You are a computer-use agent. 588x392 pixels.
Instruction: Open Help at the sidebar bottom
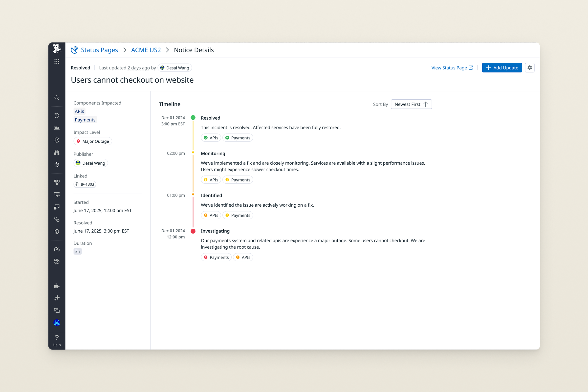point(57,341)
